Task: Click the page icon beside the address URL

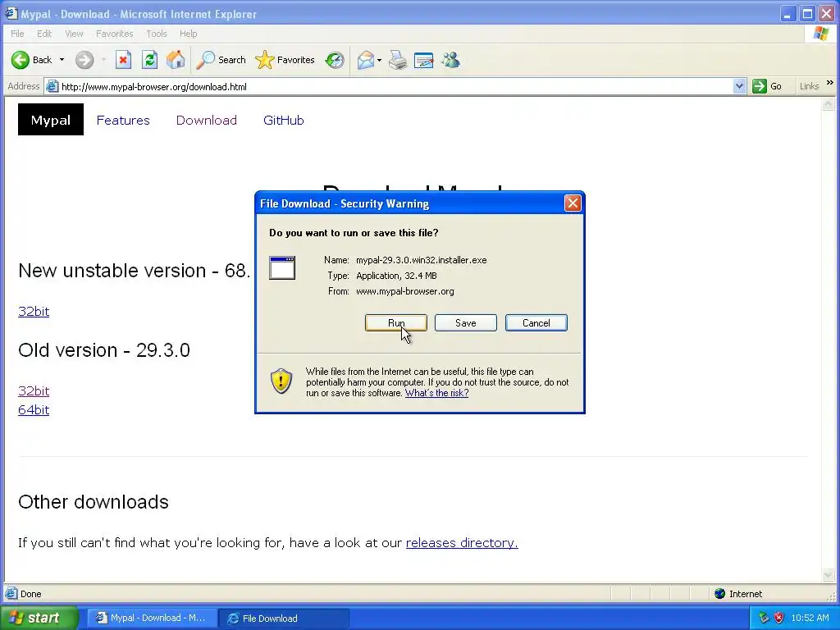Action: (x=52, y=86)
